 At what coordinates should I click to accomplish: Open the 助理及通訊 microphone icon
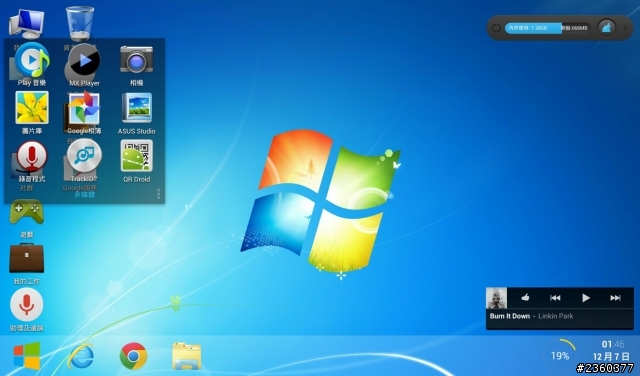pos(27,305)
